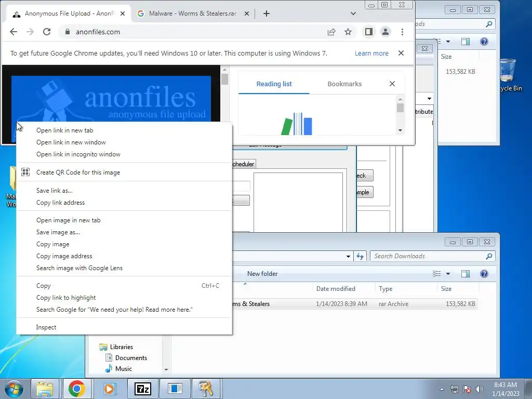Select Search image with Google Lens
Viewport: 532px width, 399px height.
tap(124, 268)
